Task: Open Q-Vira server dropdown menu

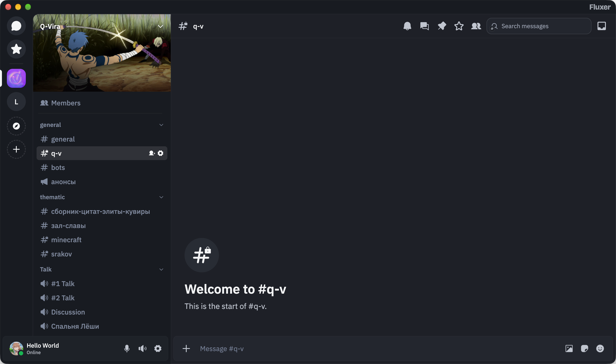Action: point(160,26)
